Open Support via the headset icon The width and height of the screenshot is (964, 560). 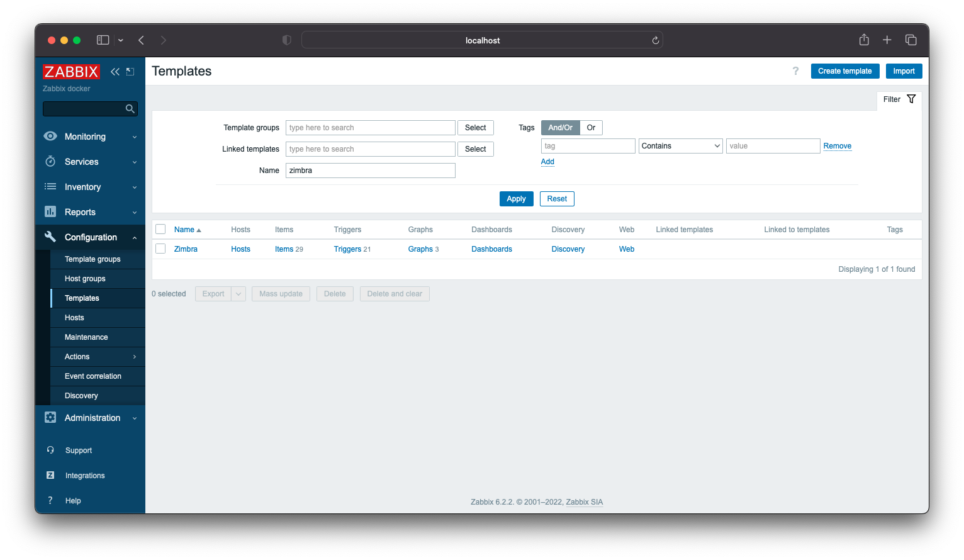pos(50,450)
